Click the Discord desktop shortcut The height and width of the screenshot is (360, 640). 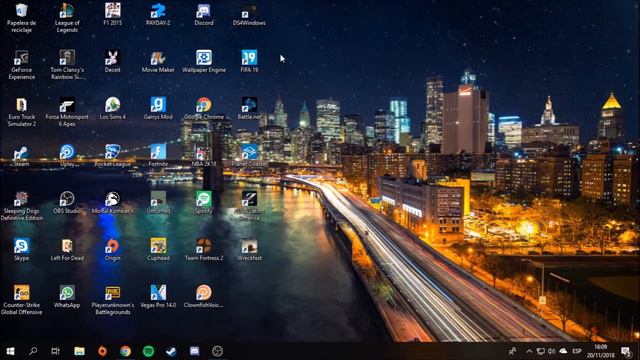point(204,14)
